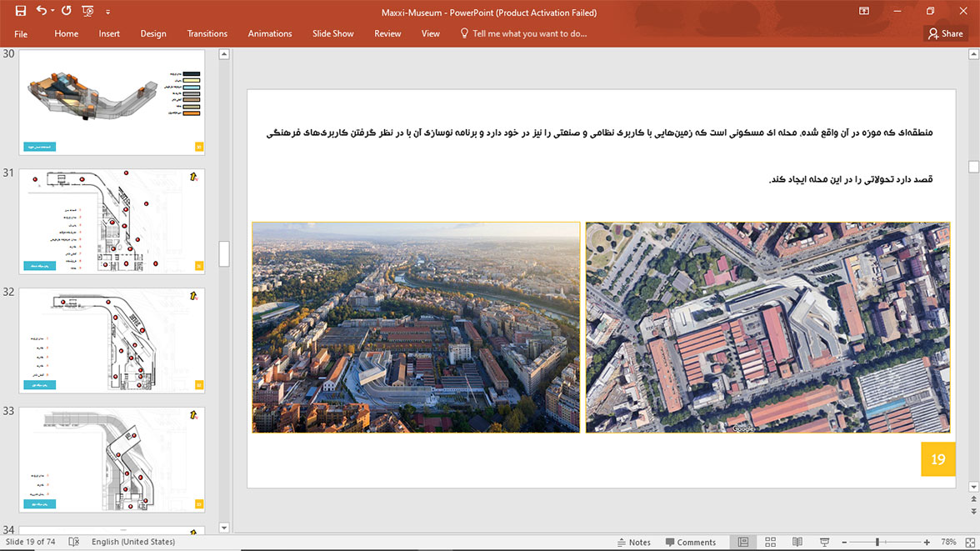Switch to Normal view
The height and width of the screenshot is (551, 980).
743,542
